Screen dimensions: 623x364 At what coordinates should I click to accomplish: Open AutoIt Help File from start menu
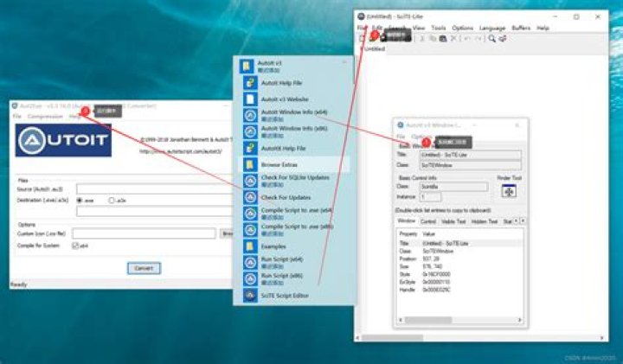[281, 83]
